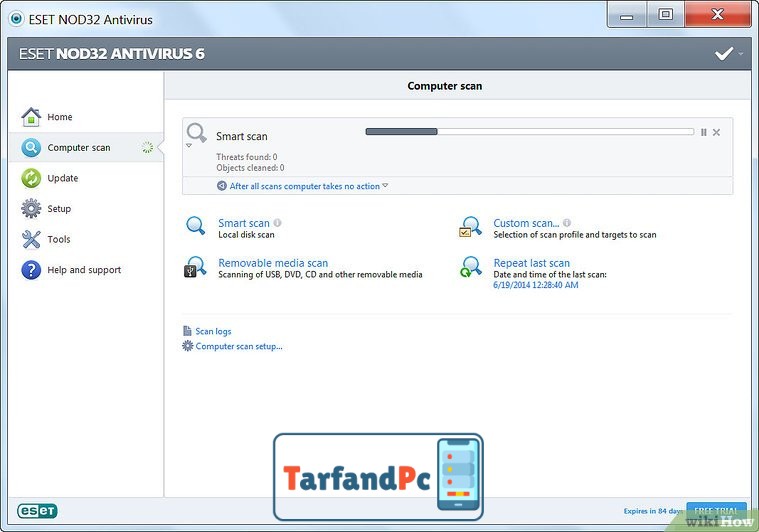The width and height of the screenshot is (759, 532).
Task: Close the ESET NOD32 Antivirus window
Action: (x=717, y=15)
